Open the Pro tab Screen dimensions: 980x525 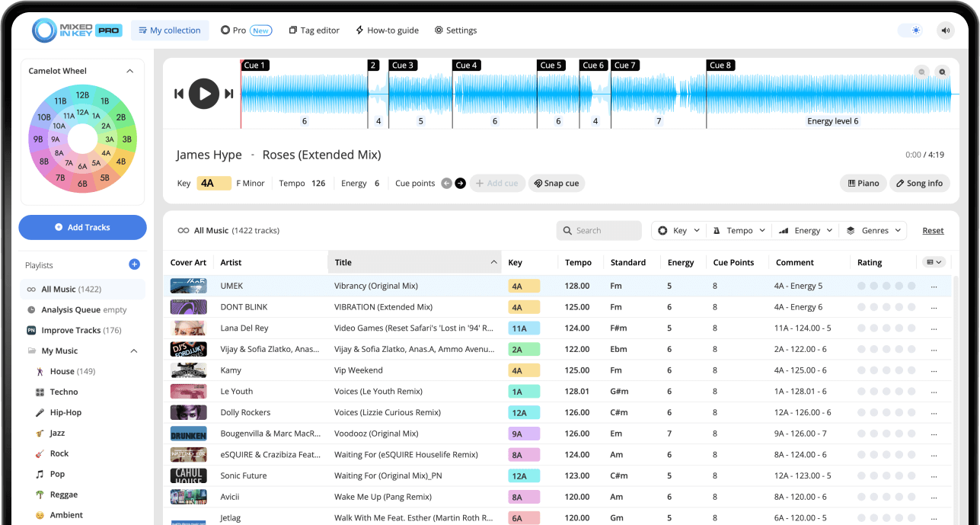pos(246,30)
